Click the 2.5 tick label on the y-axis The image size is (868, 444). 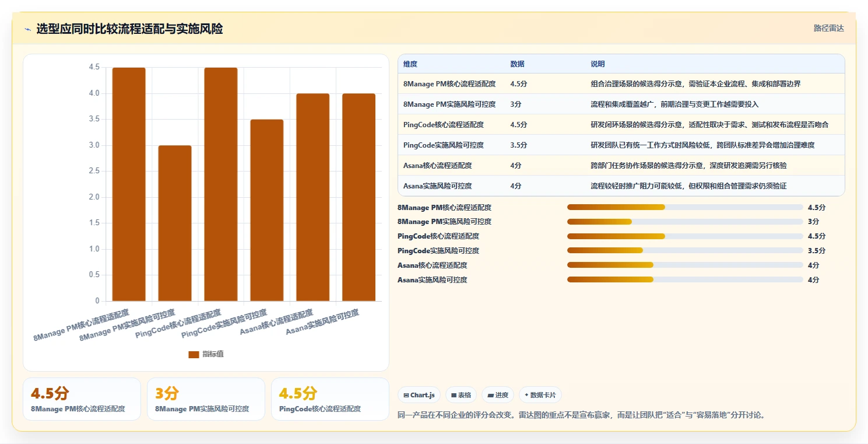click(x=94, y=171)
